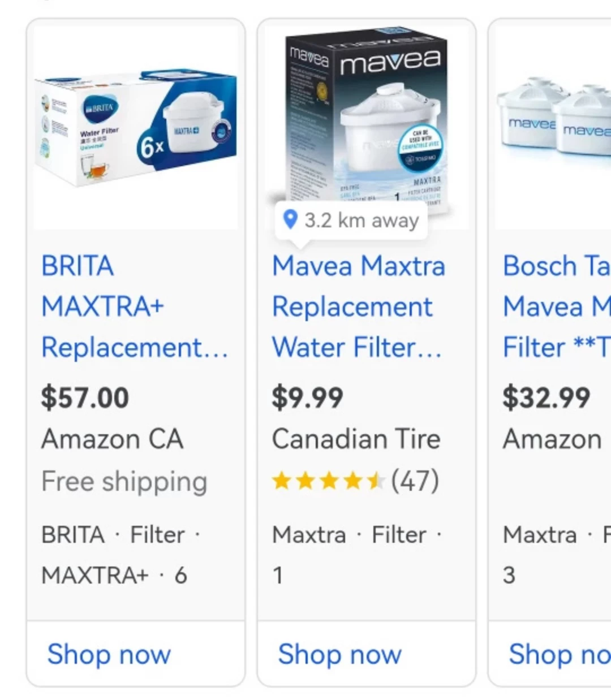This screenshot has height=700, width=611.
Task: Click the Free shipping label
Action: (124, 482)
